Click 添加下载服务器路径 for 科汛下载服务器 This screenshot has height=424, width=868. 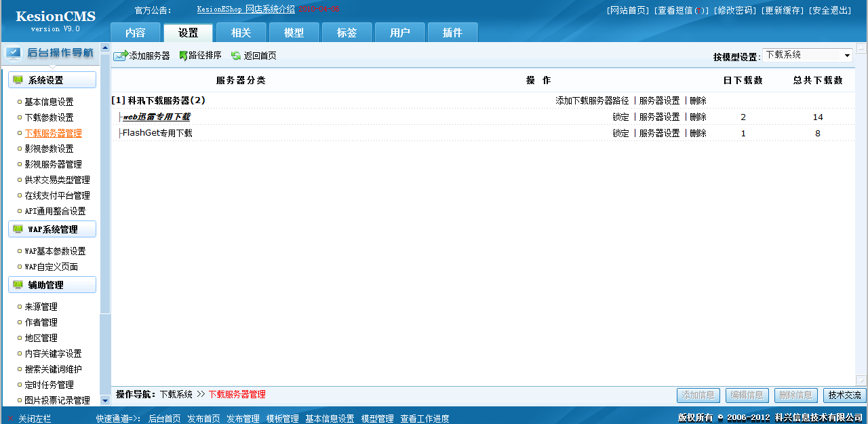click(x=592, y=100)
